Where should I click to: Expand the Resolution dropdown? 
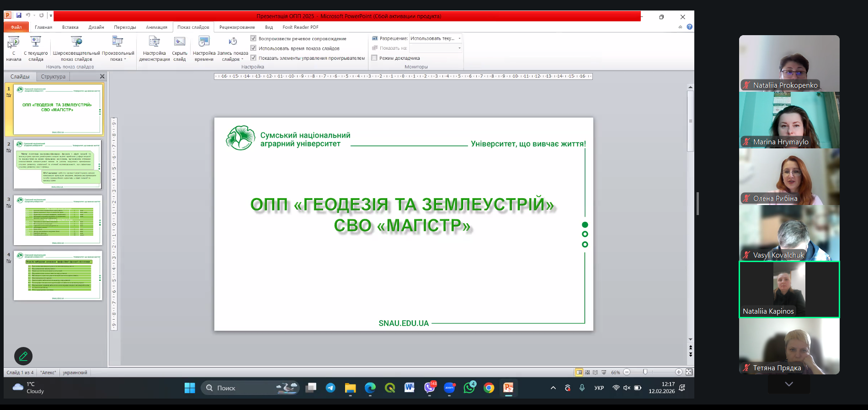tap(459, 38)
